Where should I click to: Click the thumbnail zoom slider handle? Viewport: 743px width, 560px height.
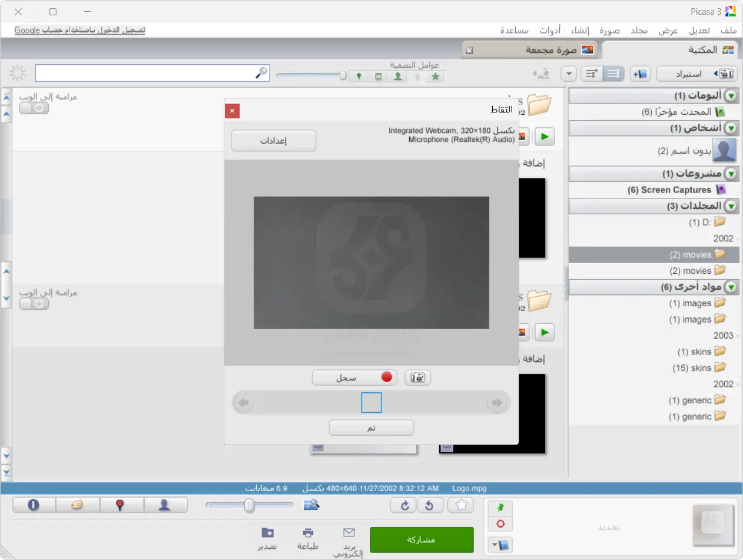[x=250, y=505]
